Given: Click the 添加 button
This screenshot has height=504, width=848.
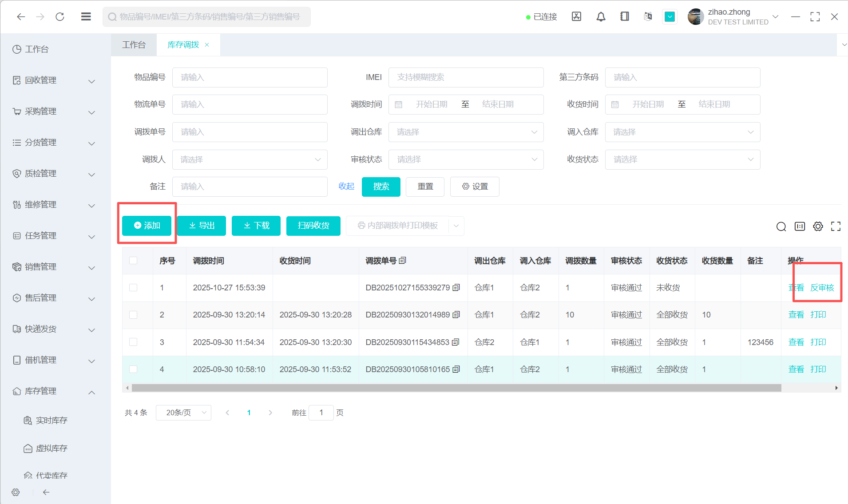Looking at the screenshot, I should [147, 226].
